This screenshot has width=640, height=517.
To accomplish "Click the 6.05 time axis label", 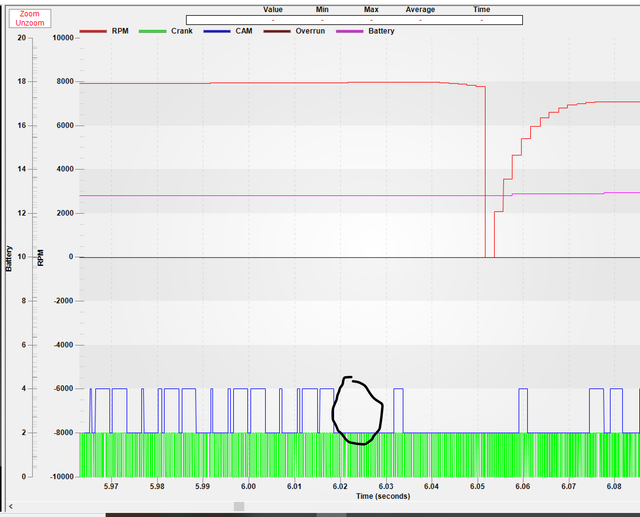I will point(477,486).
